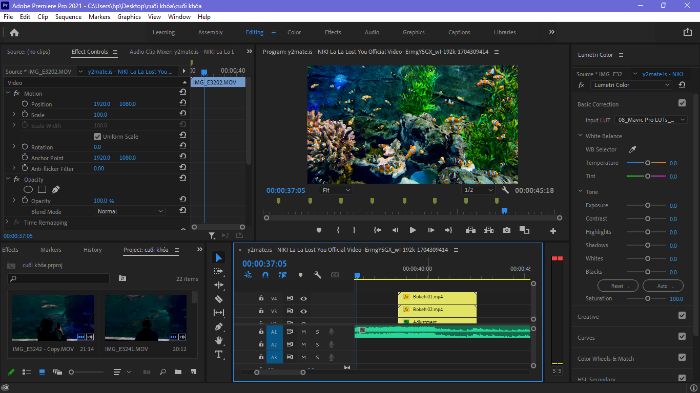Toggle Uniform Scale checkbox
Image resolution: width=700 pixels, height=393 pixels.
point(97,136)
